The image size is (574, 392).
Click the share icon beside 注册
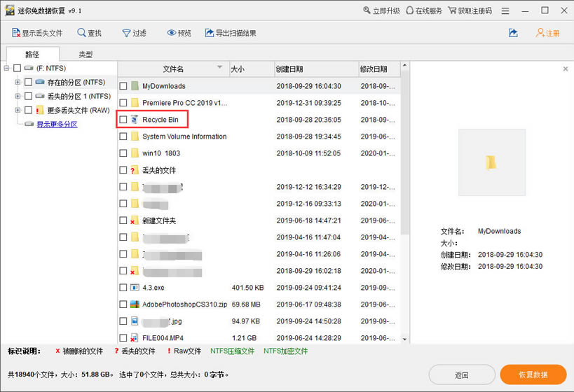pos(513,33)
